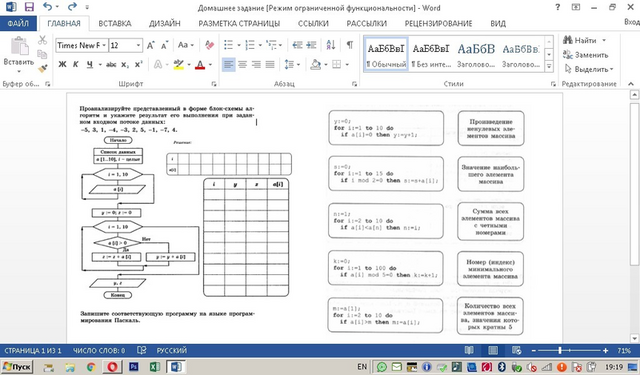
Task: Toggle italic К formatting
Action: click(76, 64)
